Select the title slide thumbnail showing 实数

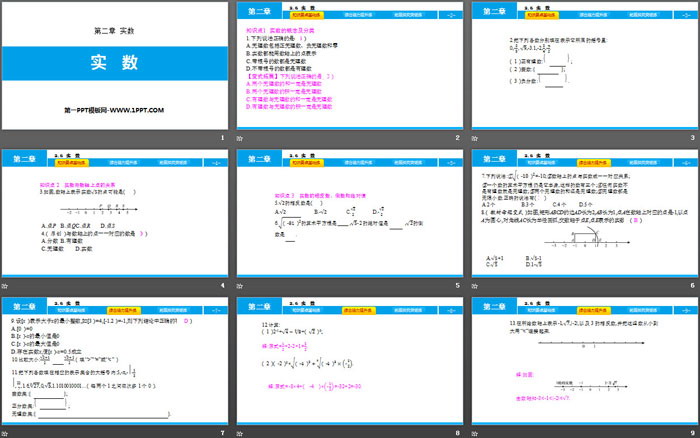pyautogui.click(x=115, y=66)
